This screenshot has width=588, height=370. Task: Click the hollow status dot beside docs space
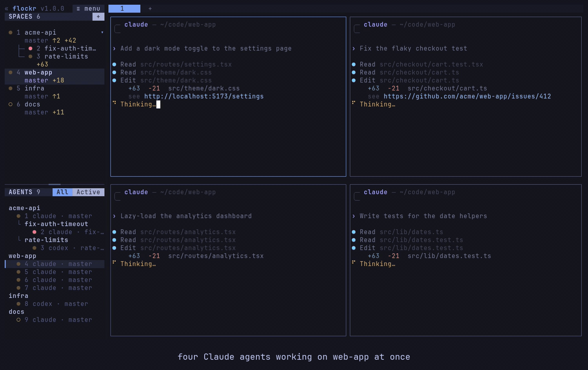(x=11, y=104)
